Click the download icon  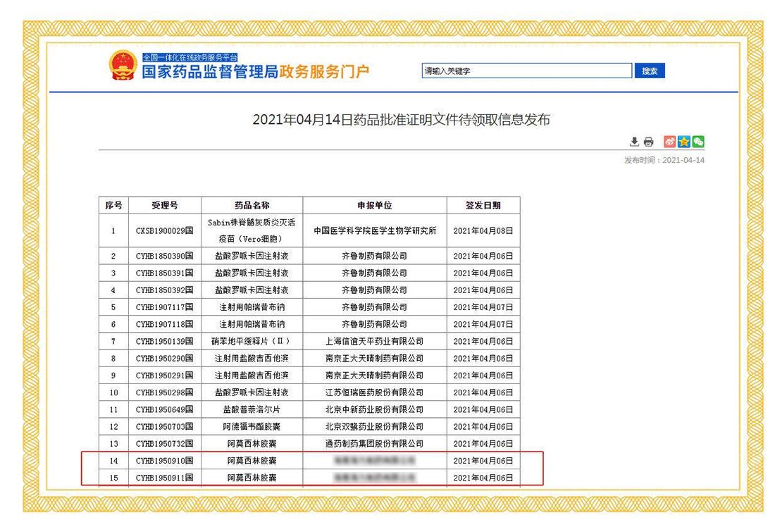point(634,142)
